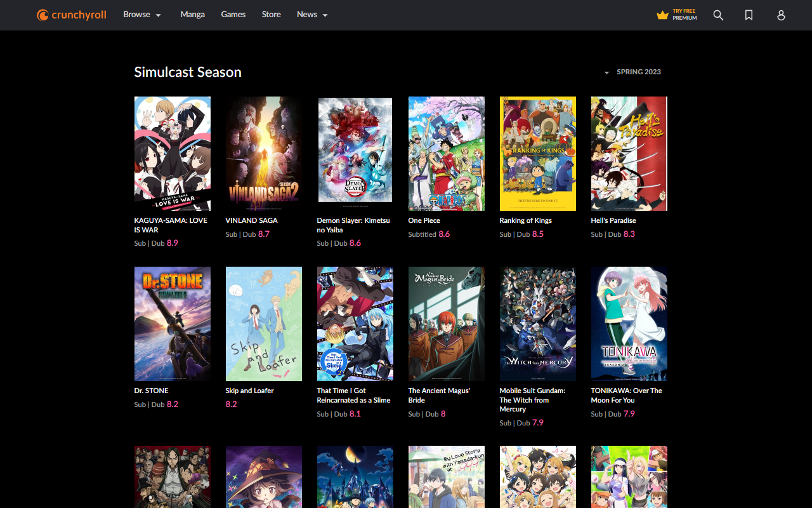Image resolution: width=812 pixels, height=508 pixels.
Task: Go to the Manga section
Action: coord(192,15)
